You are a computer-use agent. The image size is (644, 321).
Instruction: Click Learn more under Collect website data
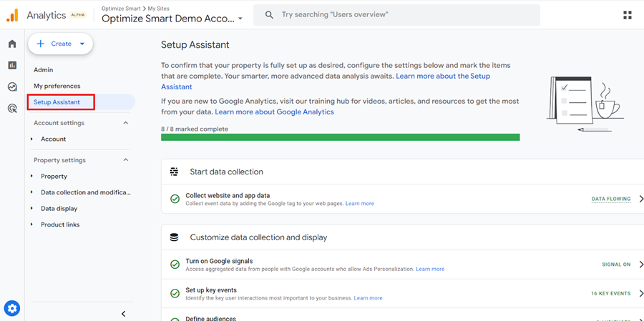point(359,204)
